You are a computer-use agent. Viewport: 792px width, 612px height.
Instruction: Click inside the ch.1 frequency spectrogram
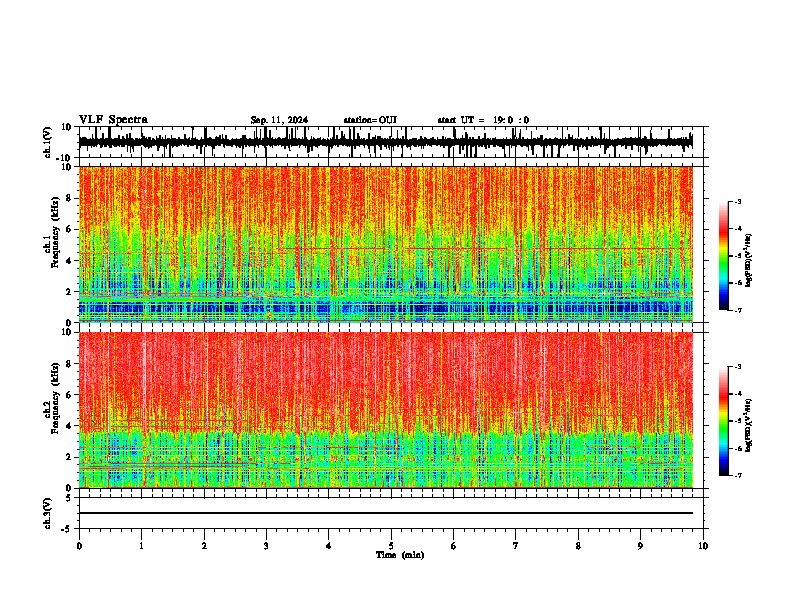385,244
